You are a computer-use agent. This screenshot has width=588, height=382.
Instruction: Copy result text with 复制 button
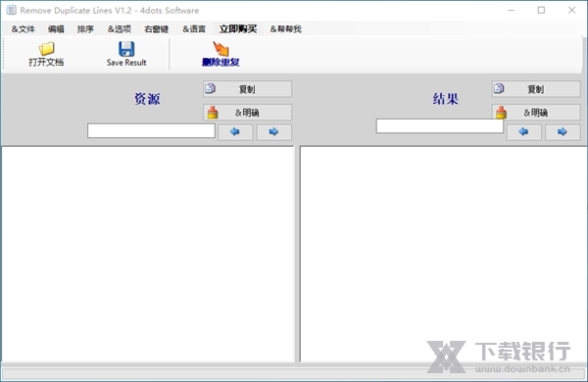tap(536, 89)
